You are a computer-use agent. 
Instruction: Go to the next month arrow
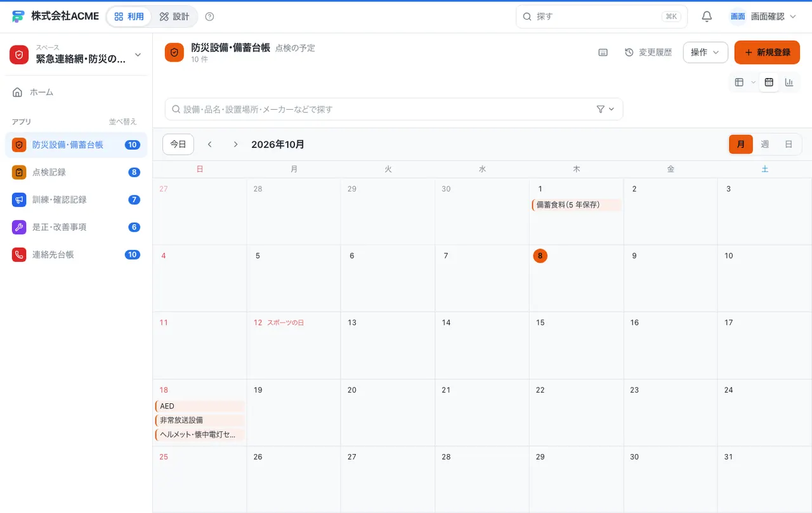tap(235, 145)
